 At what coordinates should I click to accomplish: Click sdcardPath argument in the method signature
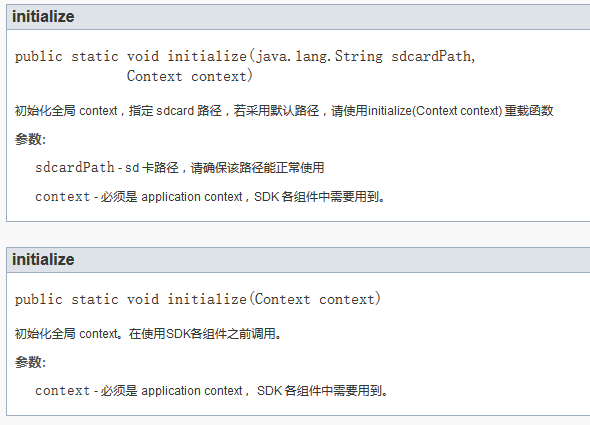pyautogui.click(x=431, y=56)
